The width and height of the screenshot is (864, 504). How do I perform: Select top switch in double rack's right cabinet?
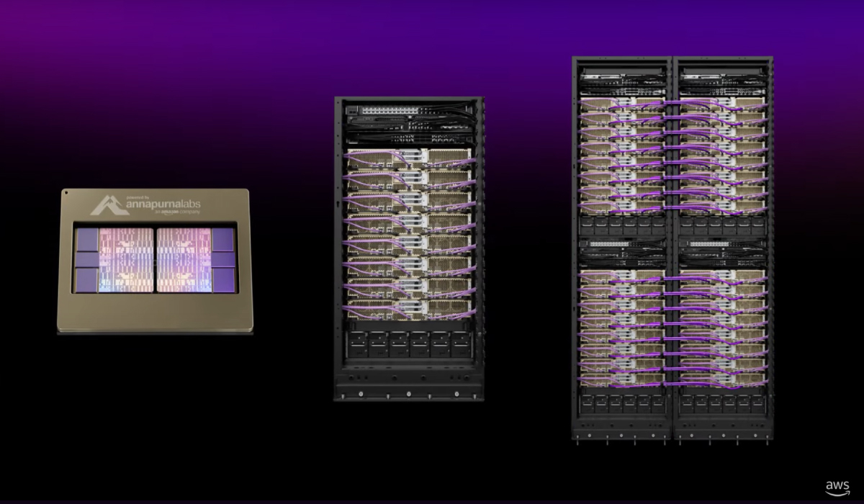(722, 74)
